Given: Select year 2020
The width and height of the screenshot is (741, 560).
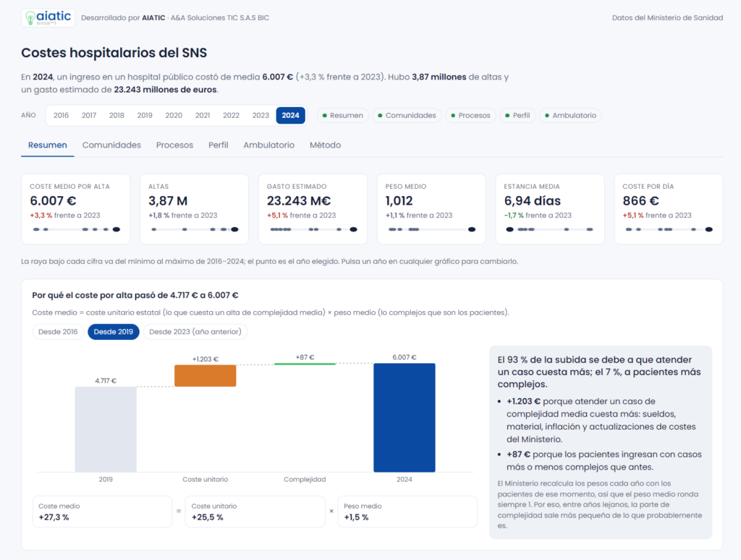Looking at the screenshot, I should 174,115.
